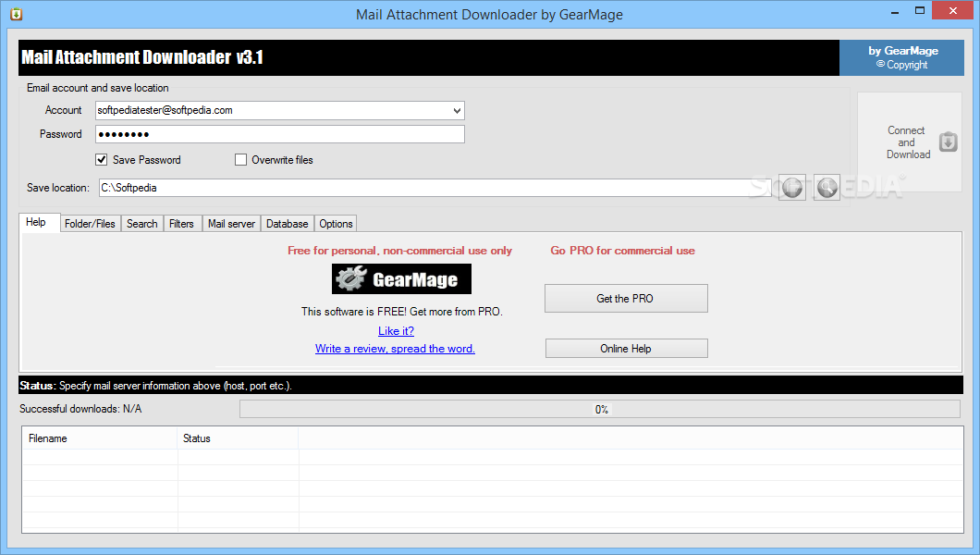Maximize the Mail Attachment Downloader window

pyautogui.click(x=920, y=10)
